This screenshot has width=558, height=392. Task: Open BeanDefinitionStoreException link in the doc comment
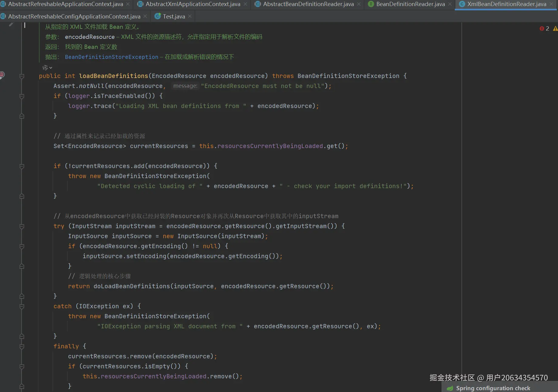pyautogui.click(x=111, y=57)
